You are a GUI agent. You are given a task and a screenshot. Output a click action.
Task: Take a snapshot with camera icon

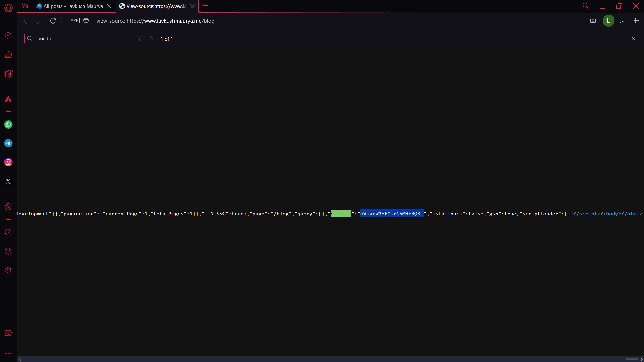[x=593, y=21]
